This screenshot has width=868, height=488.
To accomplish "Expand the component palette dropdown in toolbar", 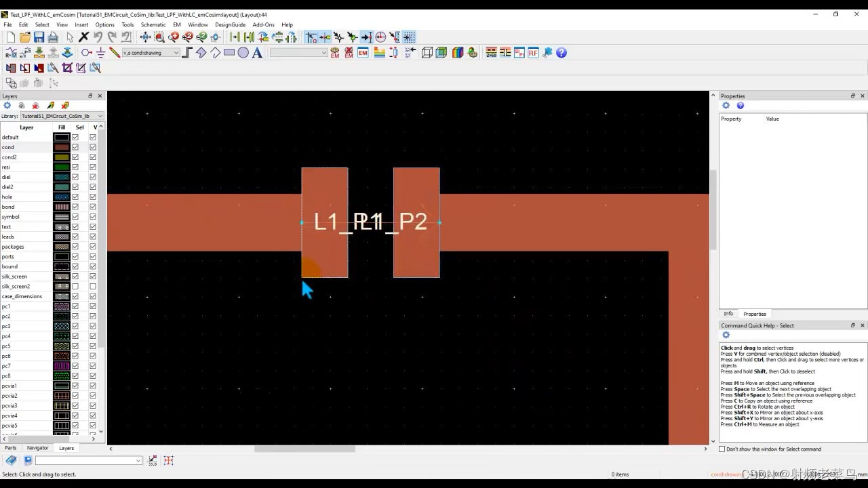I will pos(324,52).
